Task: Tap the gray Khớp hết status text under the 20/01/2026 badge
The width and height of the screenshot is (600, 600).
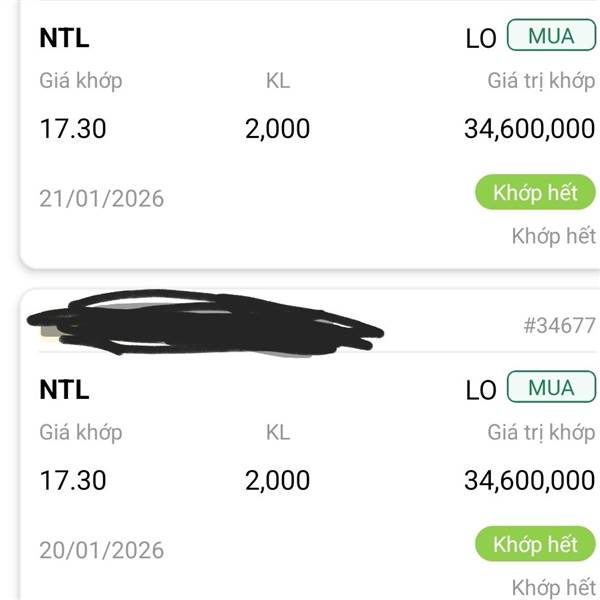Action: click(x=553, y=587)
